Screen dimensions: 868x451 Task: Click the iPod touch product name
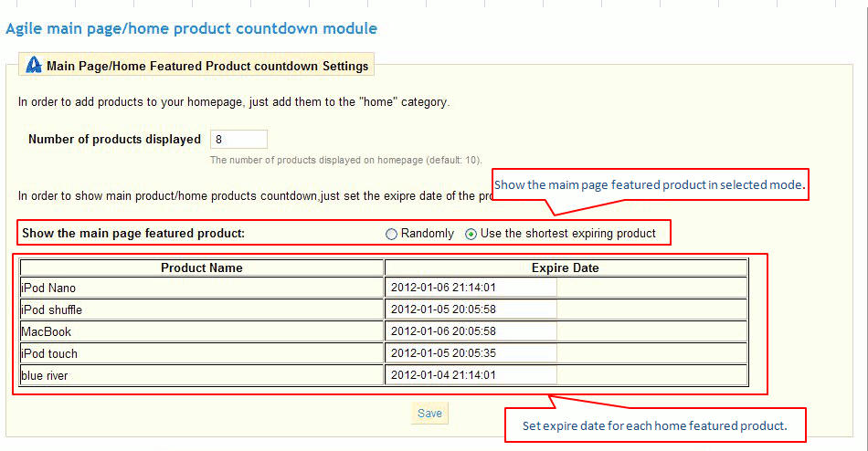(49, 353)
